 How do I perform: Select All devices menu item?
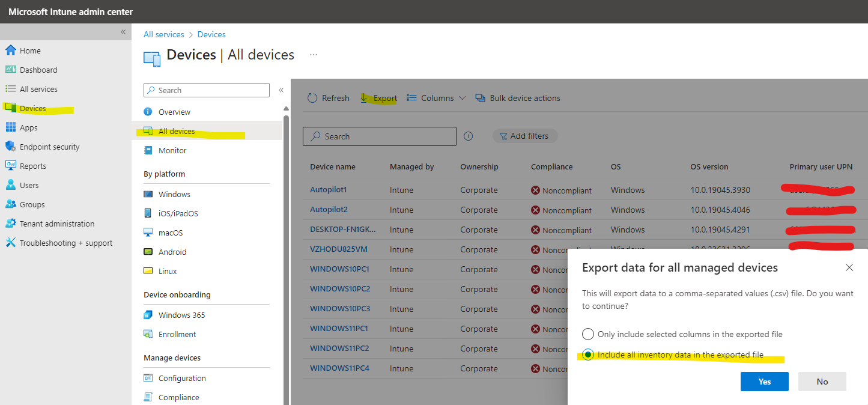tap(207, 131)
